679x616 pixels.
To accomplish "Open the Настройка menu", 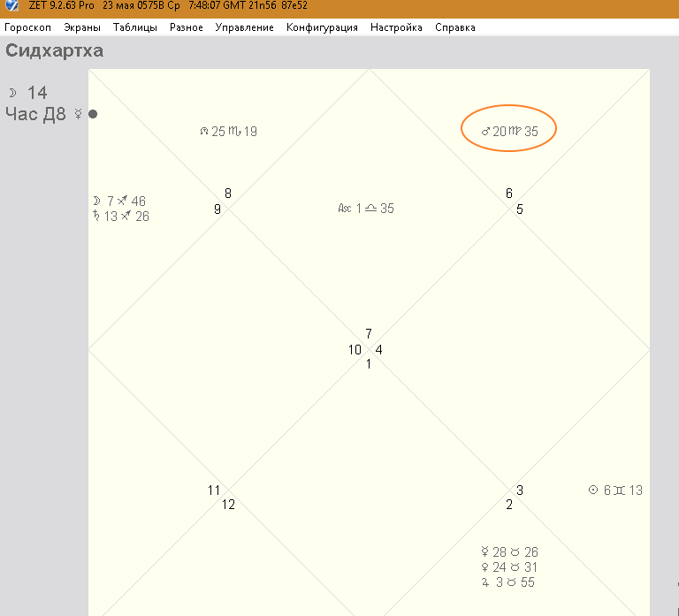I will pos(396,27).
